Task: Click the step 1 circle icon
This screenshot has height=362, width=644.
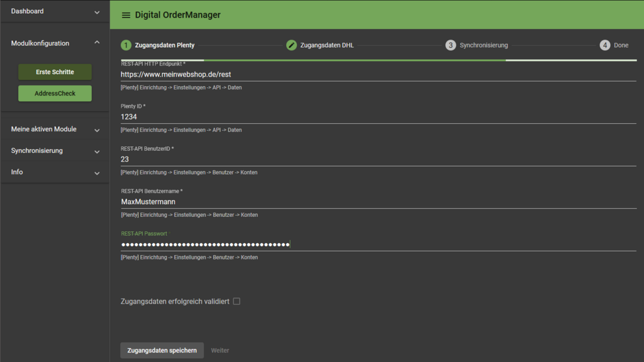Action: point(126,45)
